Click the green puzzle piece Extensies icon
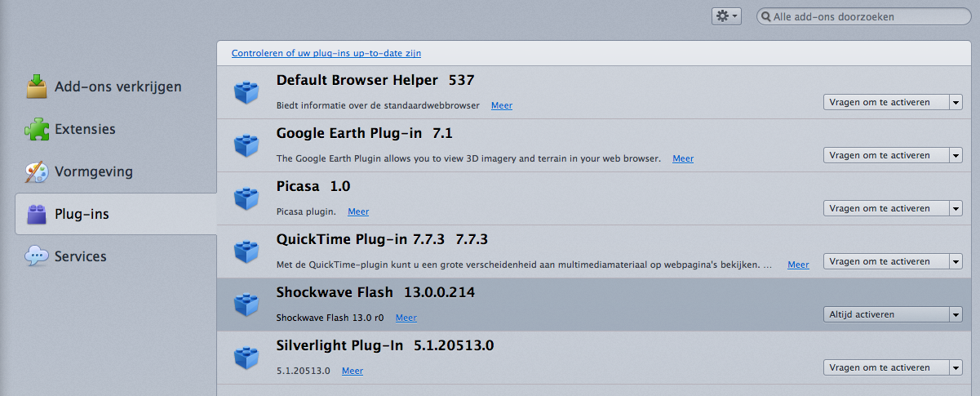This screenshot has height=396, width=980. point(37,129)
